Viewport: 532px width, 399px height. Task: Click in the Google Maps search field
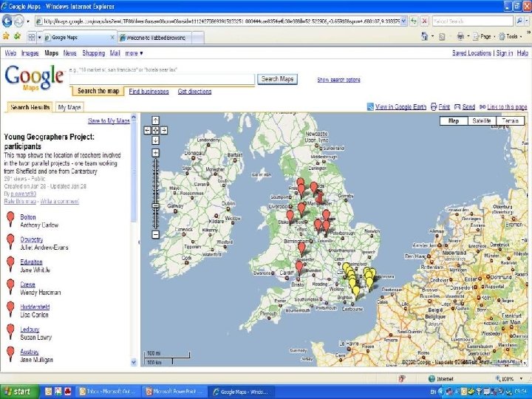tap(162, 79)
